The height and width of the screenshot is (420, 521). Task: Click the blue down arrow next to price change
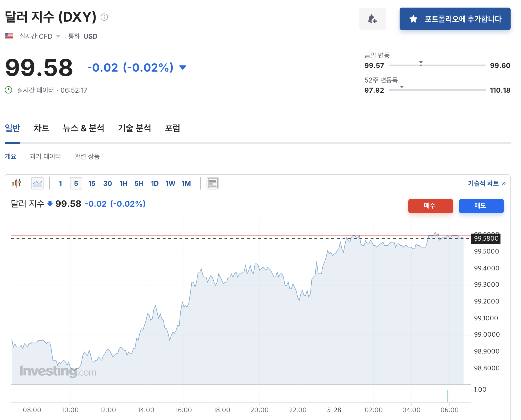click(x=183, y=67)
